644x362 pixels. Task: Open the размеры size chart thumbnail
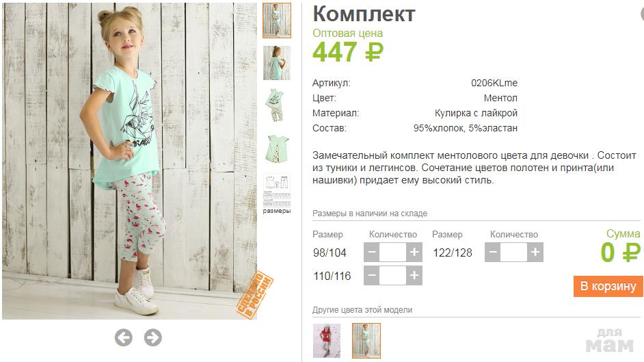pos(277,194)
